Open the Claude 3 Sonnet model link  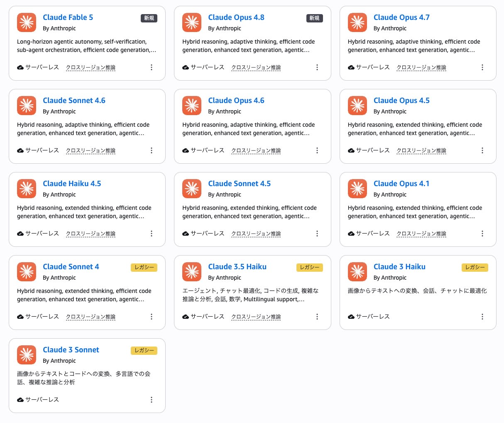point(71,350)
